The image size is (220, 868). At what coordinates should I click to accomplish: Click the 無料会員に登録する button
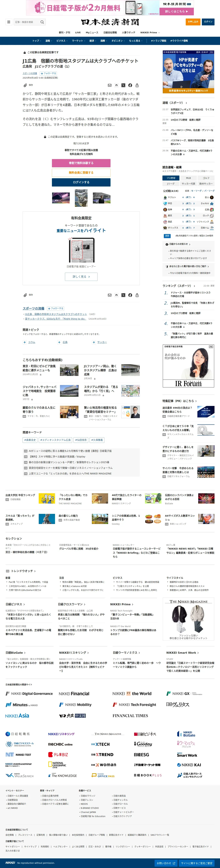click(x=81, y=173)
